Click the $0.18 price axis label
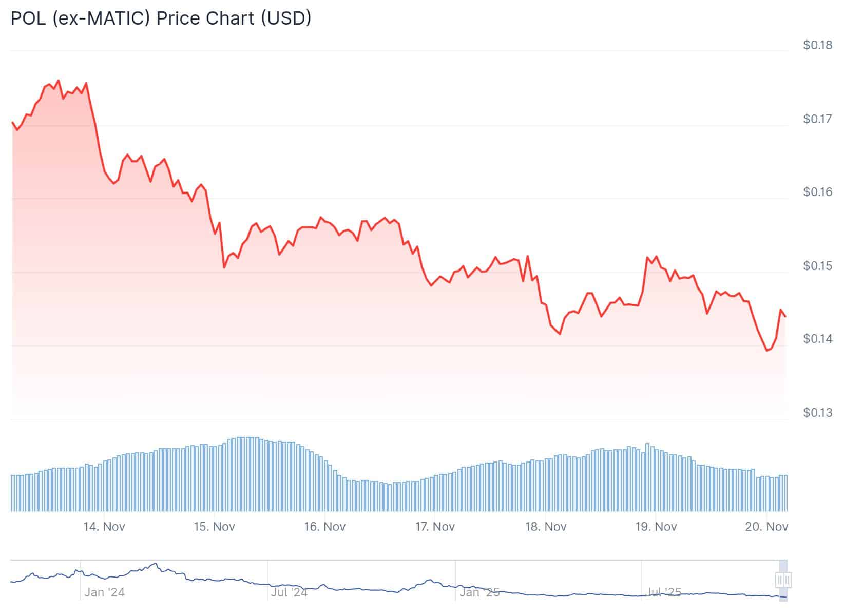 click(818, 45)
